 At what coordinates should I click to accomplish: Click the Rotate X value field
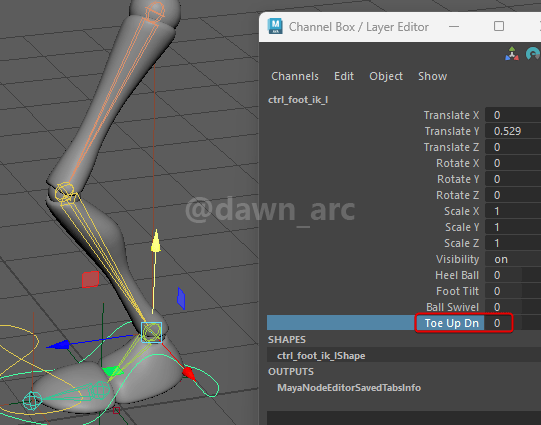coord(513,163)
